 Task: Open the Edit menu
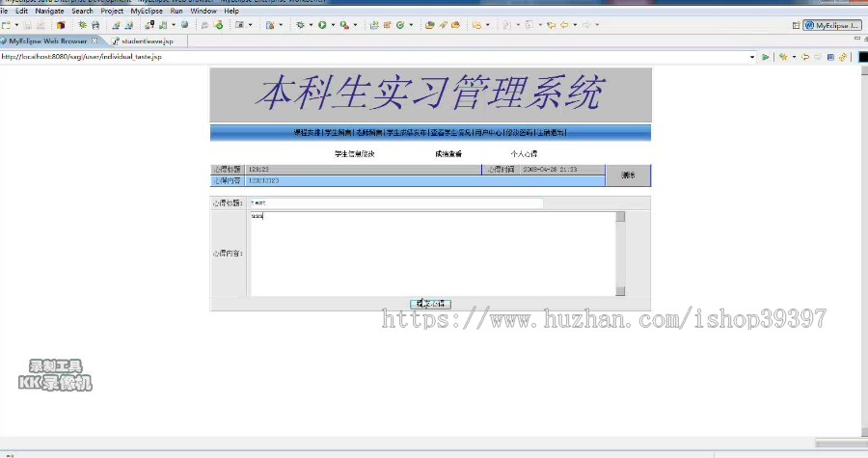[x=21, y=11]
